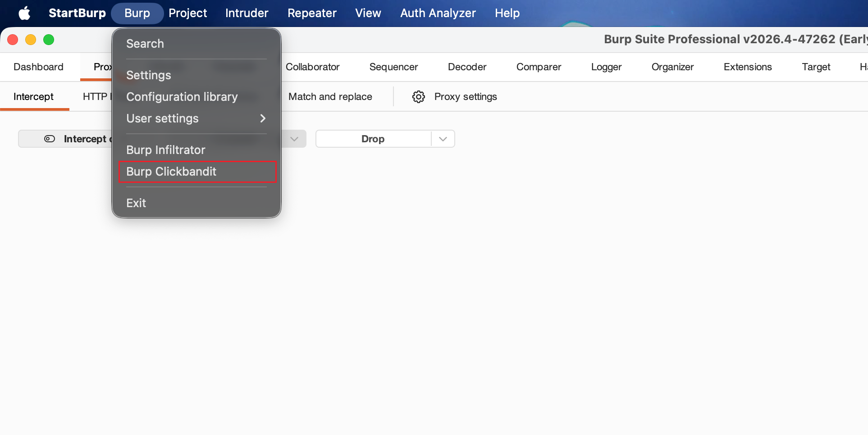The image size is (868, 435).
Task: Select Configuration library menu item
Action: tap(196, 97)
